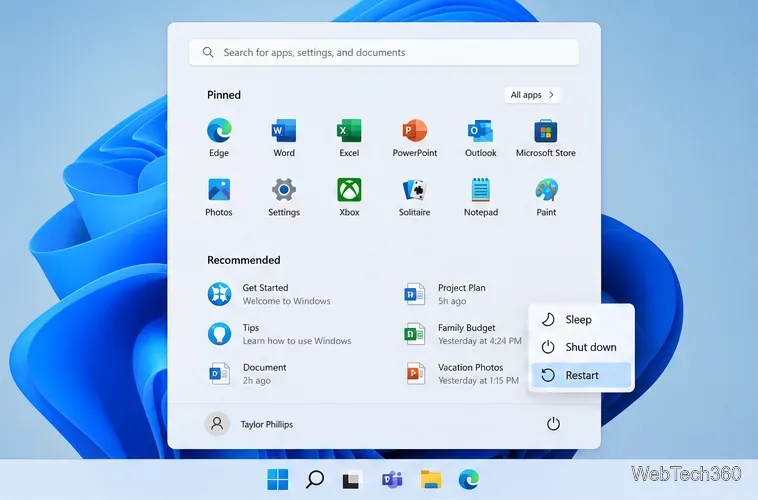Screen dimensions: 758x500
Task: Open the Photos app
Action: (x=219, y=197)
